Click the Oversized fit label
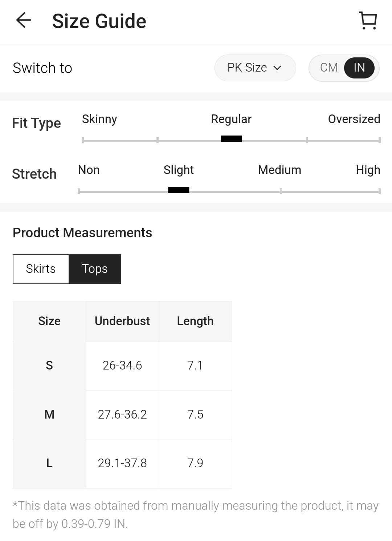 (x=354, y=119)
